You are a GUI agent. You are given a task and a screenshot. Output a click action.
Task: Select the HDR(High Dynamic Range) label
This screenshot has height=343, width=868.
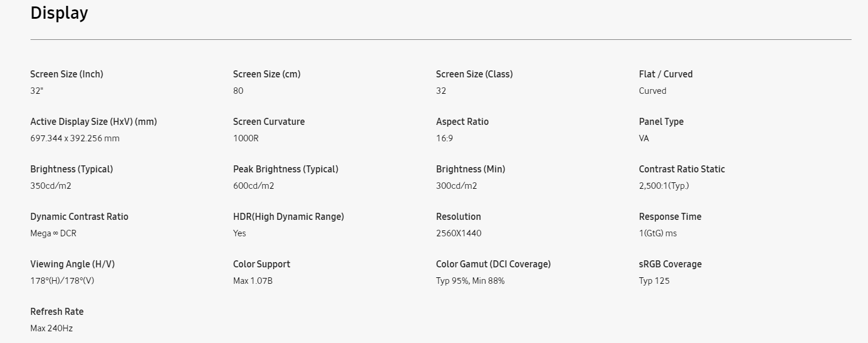[x=289, y=216]
